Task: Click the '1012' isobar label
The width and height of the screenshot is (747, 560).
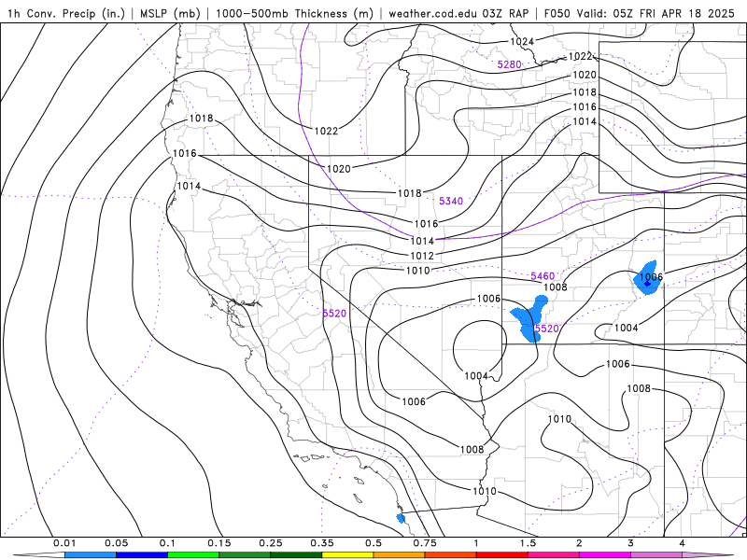Action: (x=422, y=256)
